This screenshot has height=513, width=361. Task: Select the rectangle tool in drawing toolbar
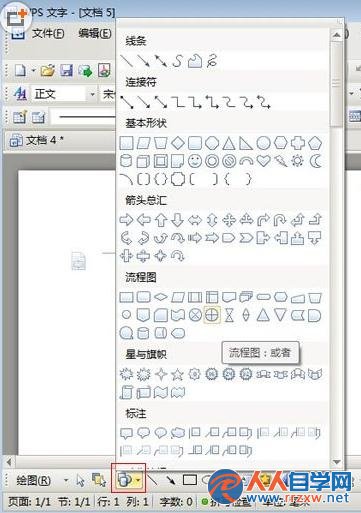pyautogui.click(x=190, y=480)
